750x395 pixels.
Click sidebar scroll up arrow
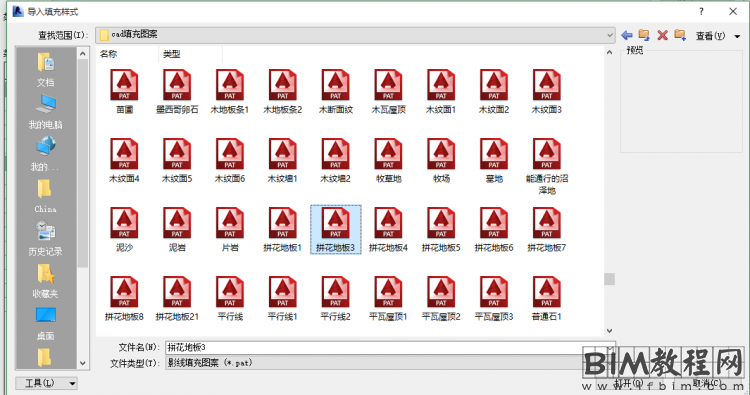tap(83, 54)
